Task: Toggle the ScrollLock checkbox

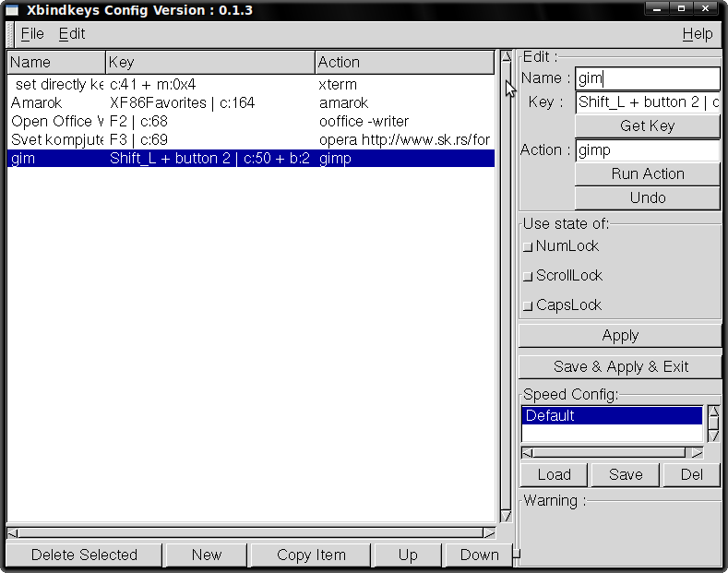Action: (528, 276)
